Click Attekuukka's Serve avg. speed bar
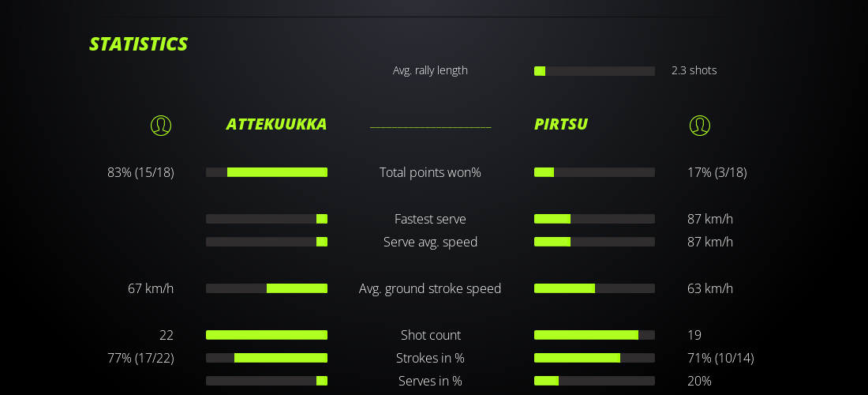The width and height of the screenshot is (868, 395). coord(267,242)
